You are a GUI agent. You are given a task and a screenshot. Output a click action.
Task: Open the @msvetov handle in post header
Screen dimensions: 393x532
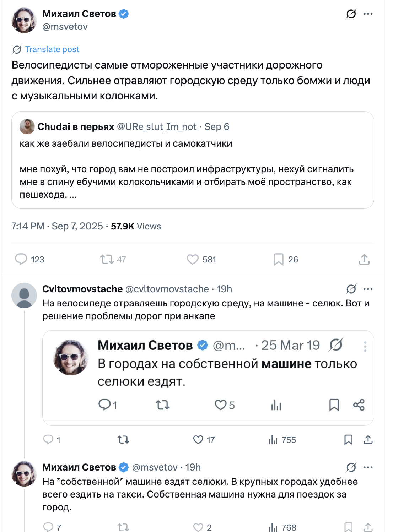coord(65,27)
